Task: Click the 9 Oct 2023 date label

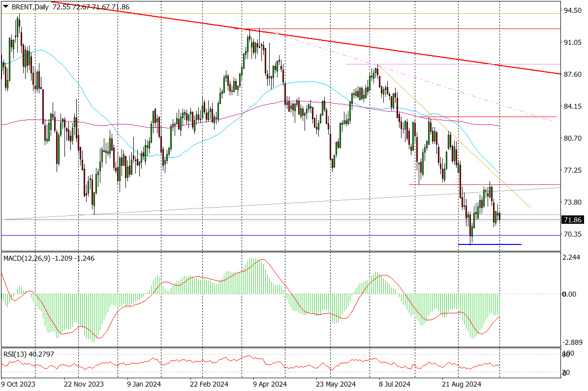Action: click(18, 384)
